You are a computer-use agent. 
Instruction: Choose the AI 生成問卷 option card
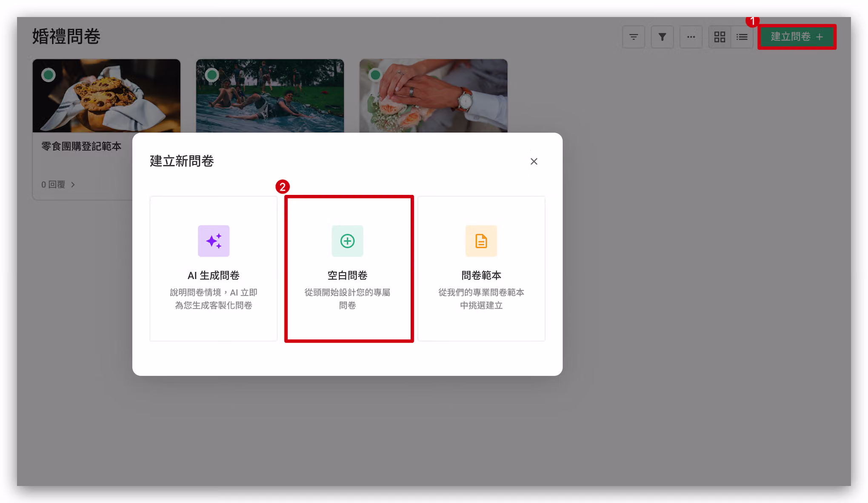(214, 269)
